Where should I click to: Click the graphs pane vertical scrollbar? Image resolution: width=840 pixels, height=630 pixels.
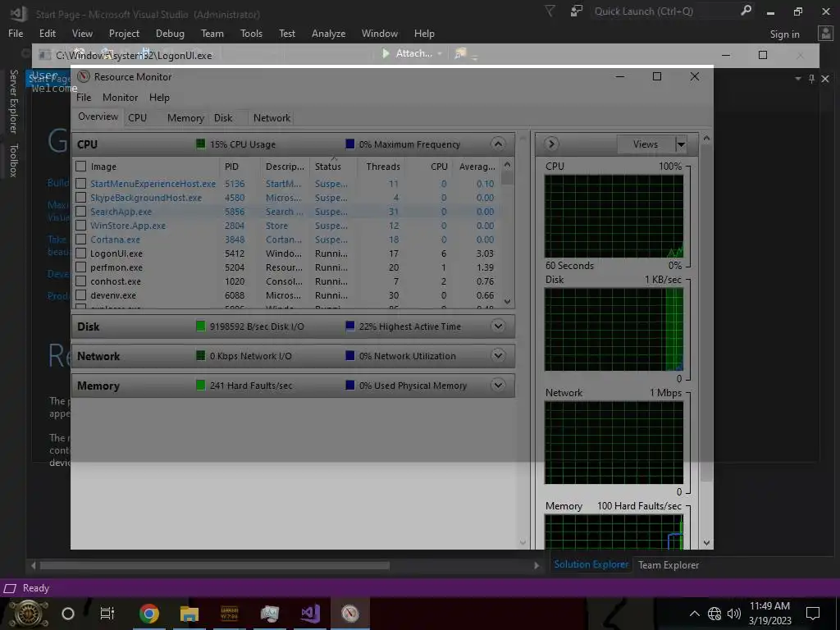click(706, 313)
